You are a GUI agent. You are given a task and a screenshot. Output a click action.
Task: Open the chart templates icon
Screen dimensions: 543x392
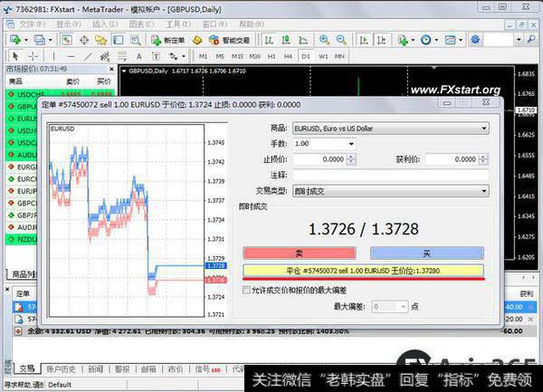pos(450,40)
